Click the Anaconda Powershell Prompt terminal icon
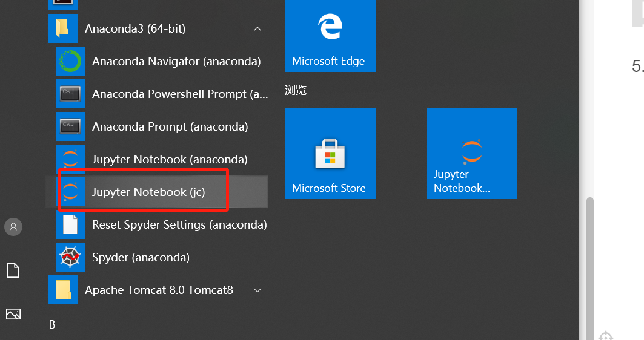Viewport: 644px width, 340px height. pos(70,94)
